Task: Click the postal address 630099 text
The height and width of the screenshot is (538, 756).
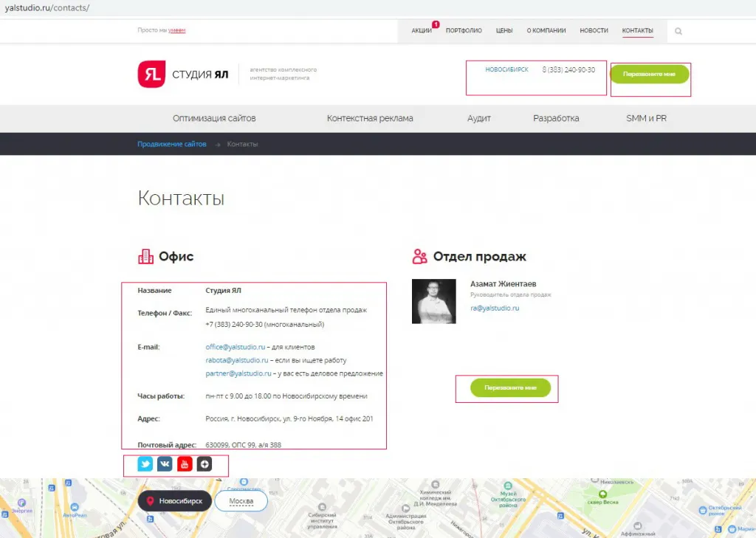Action: [x=243, y=445]
